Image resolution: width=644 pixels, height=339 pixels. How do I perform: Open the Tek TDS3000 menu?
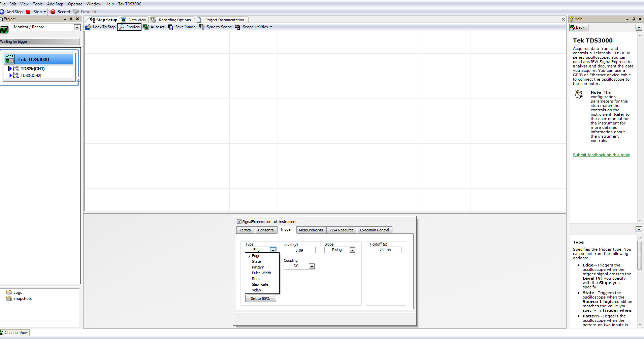pos(130,4)
